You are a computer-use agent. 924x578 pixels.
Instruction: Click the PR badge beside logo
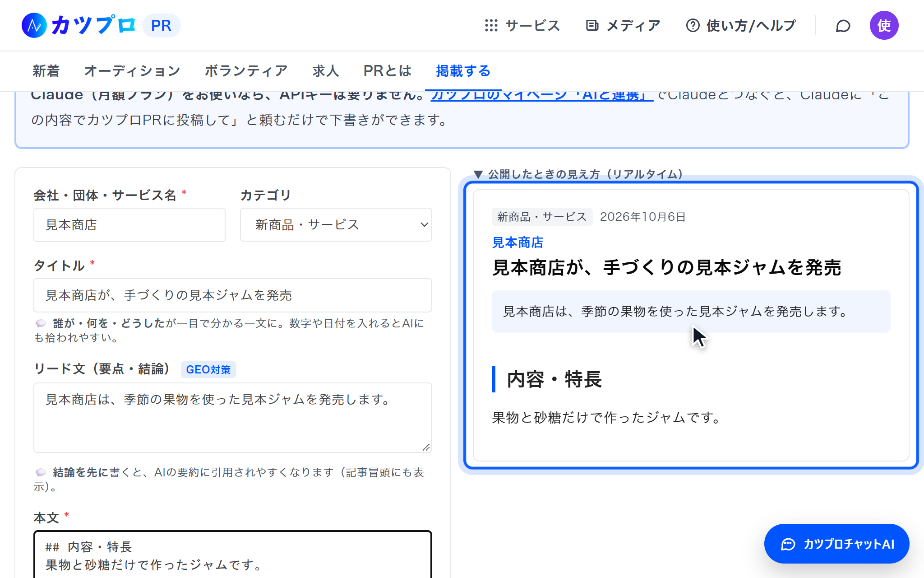161,25
